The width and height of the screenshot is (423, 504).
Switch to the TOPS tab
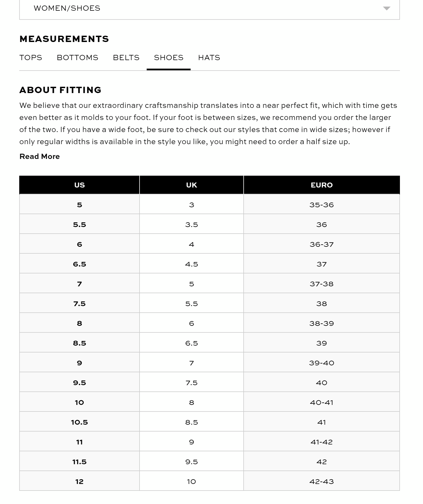tap(31, 58)
